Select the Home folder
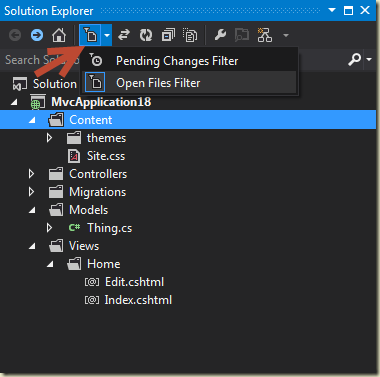This screenshot has width=380, height=377. [104, 264]
